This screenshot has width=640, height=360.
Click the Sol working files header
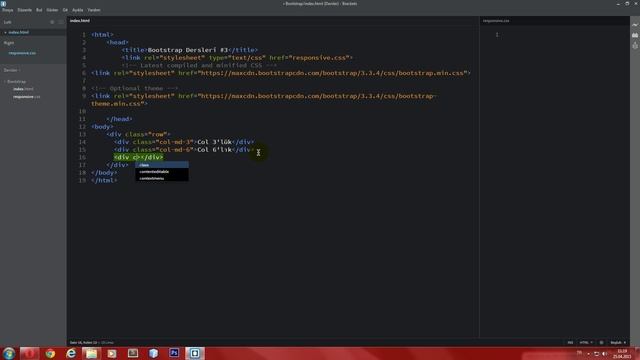click(7, 22)
